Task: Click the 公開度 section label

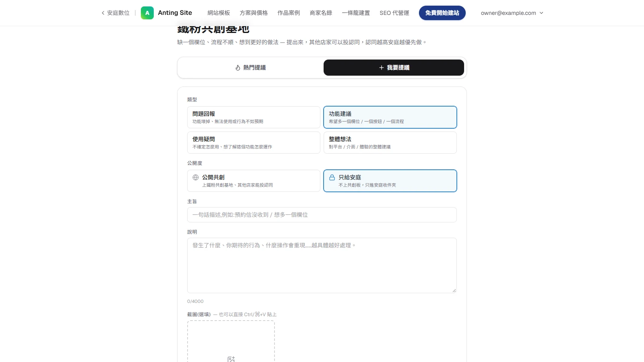Action: [195, 163]
